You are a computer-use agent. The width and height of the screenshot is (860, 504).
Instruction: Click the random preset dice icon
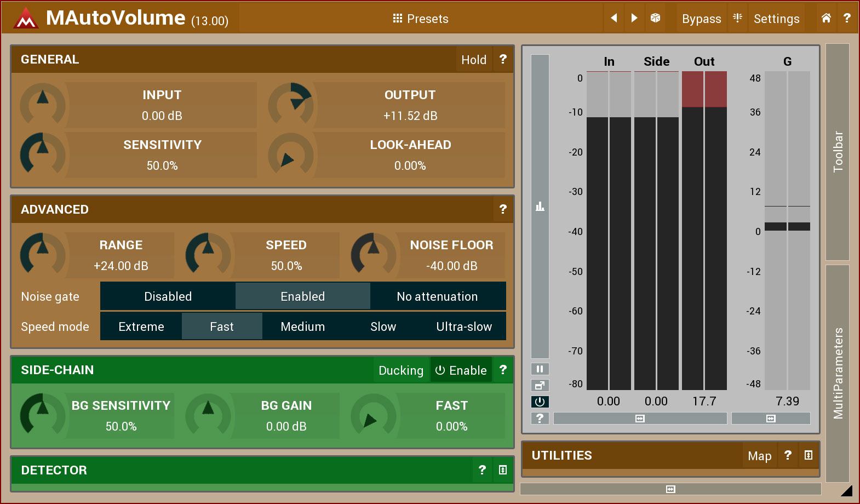click(x=655, y=18)
